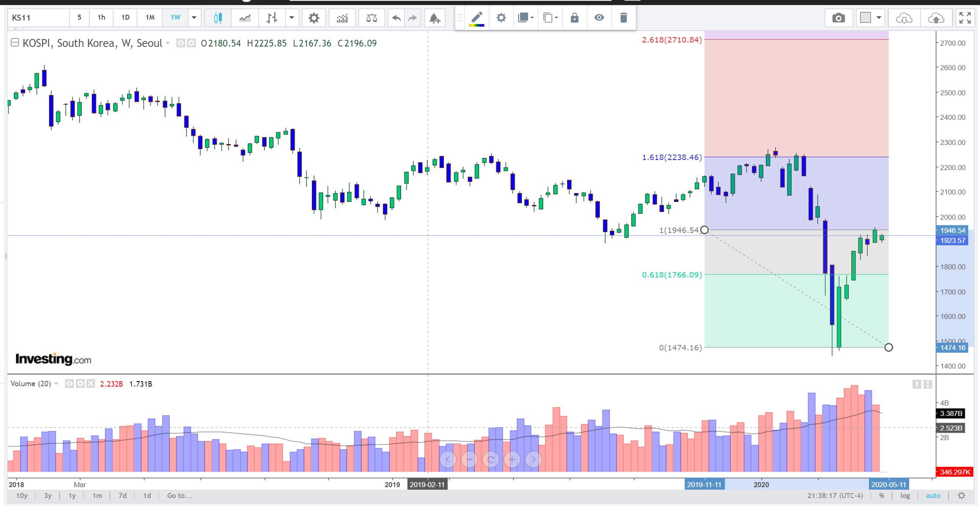The height and width of the screenshot is (506, 980).
Task: Open the indicators chart icon
Action: point(342,18)
